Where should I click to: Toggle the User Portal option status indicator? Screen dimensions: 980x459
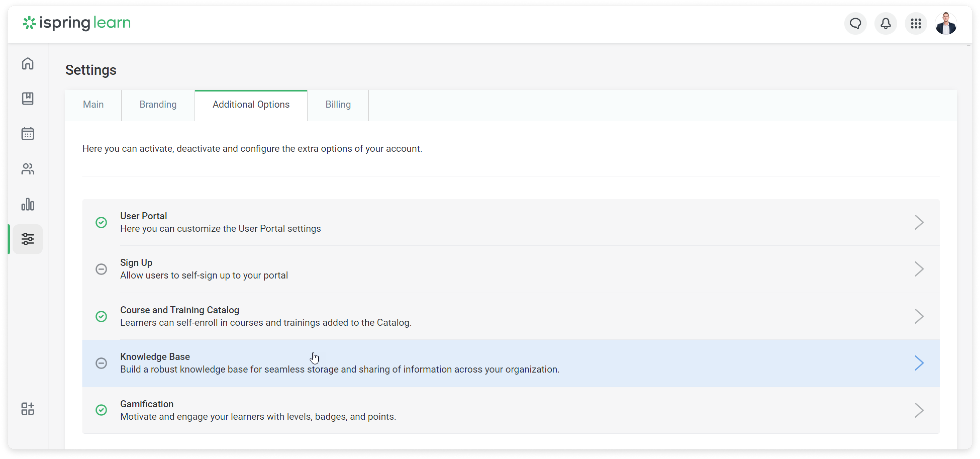click(101, 222)
